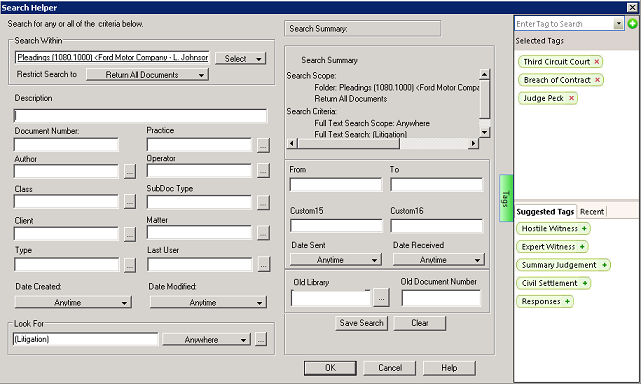The width and height of the screenshot is (641, 384).
Task: Add the Summary Judgement suggested tag
Action: click(x=604, y=265)
